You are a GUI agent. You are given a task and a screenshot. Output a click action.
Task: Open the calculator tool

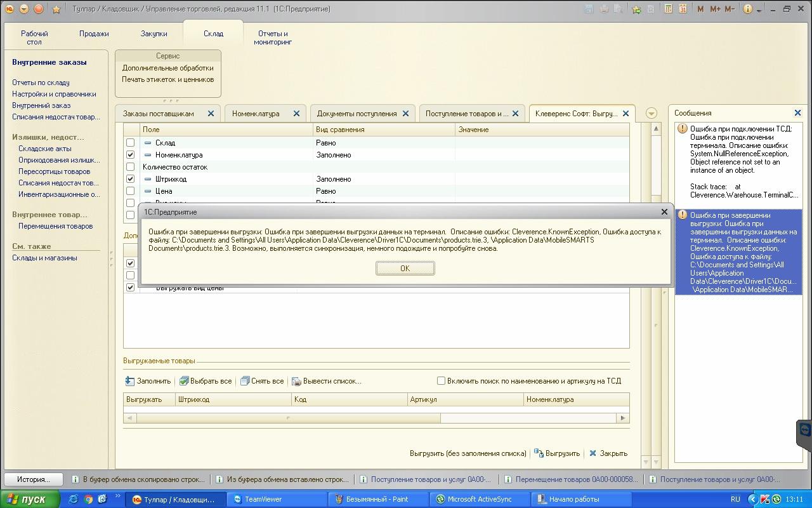click(669, 9)
